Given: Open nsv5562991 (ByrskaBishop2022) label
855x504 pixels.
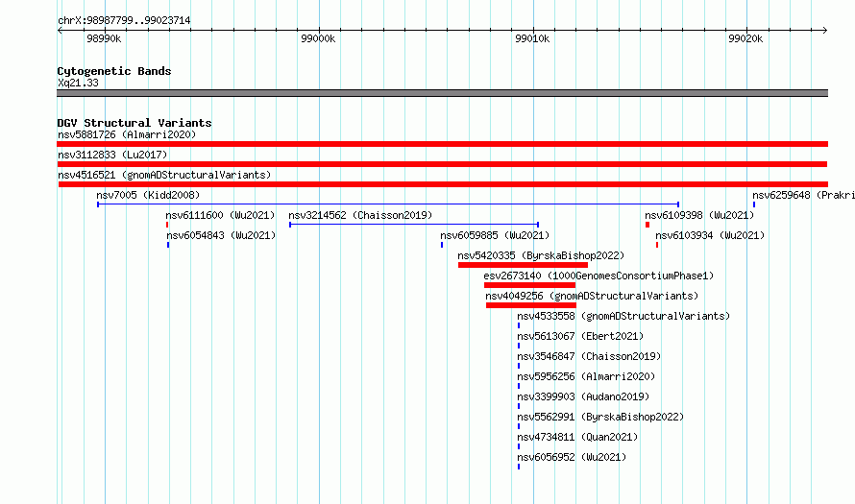Looking at the screenshot, I should point(600,417).
